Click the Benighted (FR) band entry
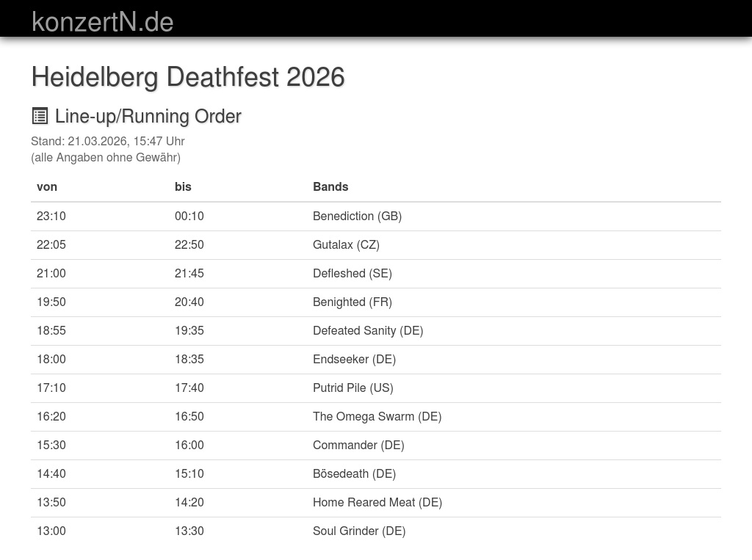Image resolution: width=752 pixels, height=560 pixels. tap(352, 302)
